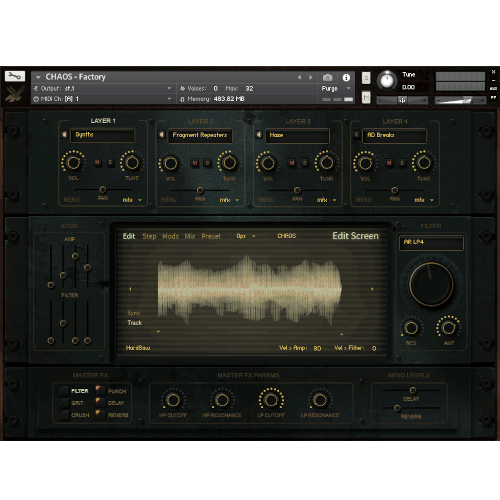Toggle the CRUSH master effect

[64, 415]
